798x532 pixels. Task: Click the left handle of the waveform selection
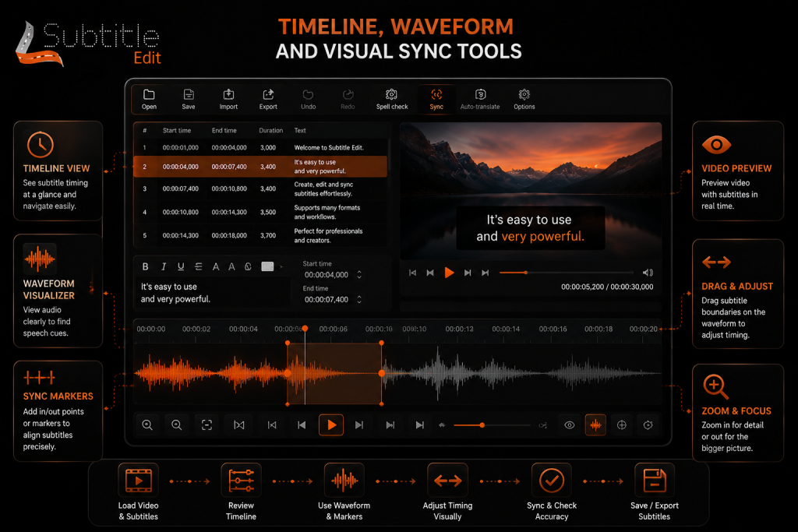tap(288, 373)
